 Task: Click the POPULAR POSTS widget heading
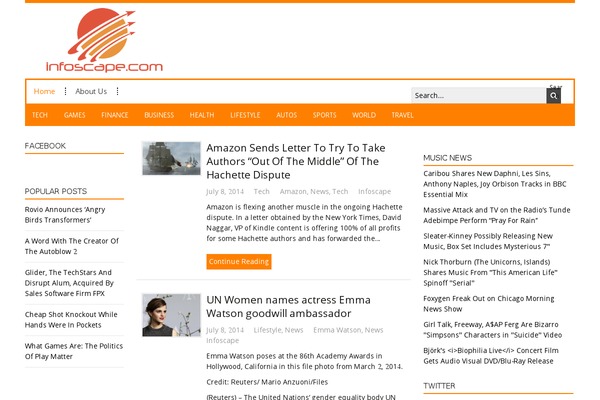coord(55,191)
